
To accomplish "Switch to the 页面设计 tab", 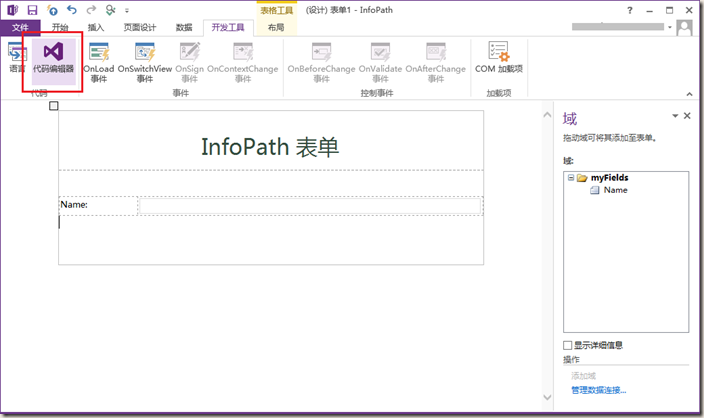I will [x=140, y=27].
